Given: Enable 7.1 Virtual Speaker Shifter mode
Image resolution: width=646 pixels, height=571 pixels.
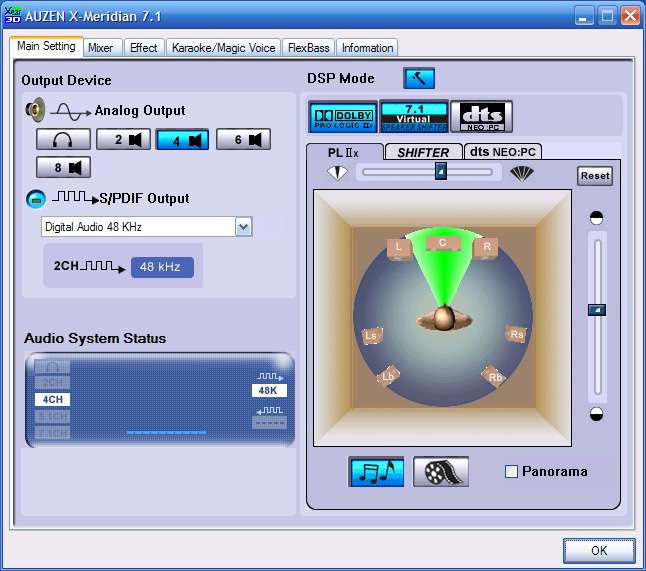Looking at the screenshot, I should [x=414, y=117].
